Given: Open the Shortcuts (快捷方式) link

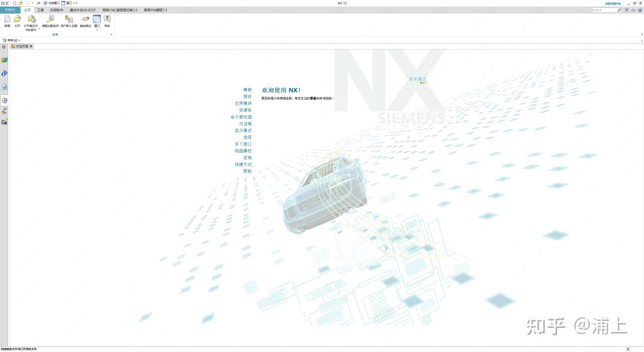Looking at the screenshot, I should 243,164.
